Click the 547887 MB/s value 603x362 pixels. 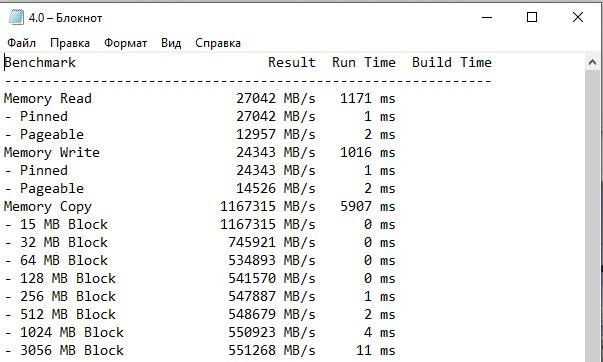(x=272, y=297)
